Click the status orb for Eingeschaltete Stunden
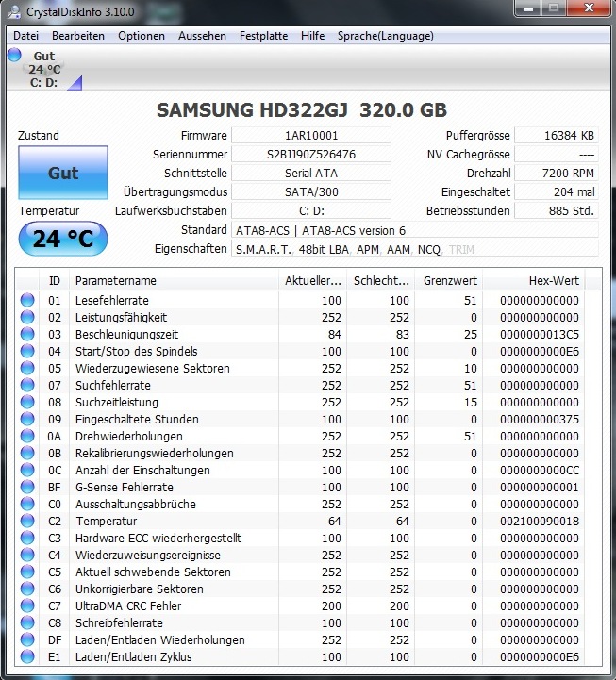Image resolution: width=616 pixels, height=680 pixels. coord(27,419)
